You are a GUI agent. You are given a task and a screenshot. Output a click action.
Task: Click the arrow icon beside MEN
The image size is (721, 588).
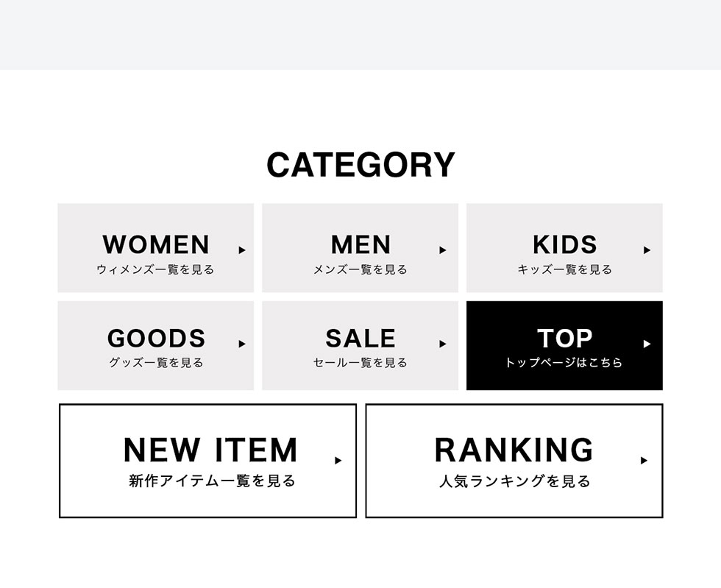[x=443, y=250]
